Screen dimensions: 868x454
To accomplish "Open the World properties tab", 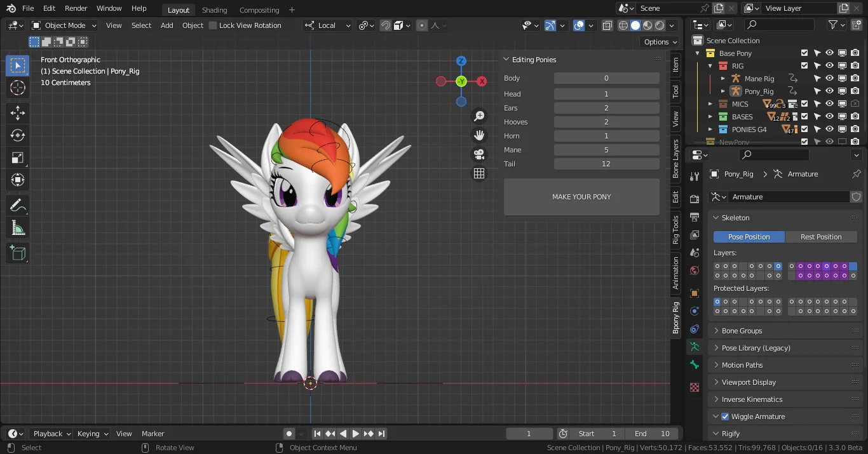I will pos(694,270).
